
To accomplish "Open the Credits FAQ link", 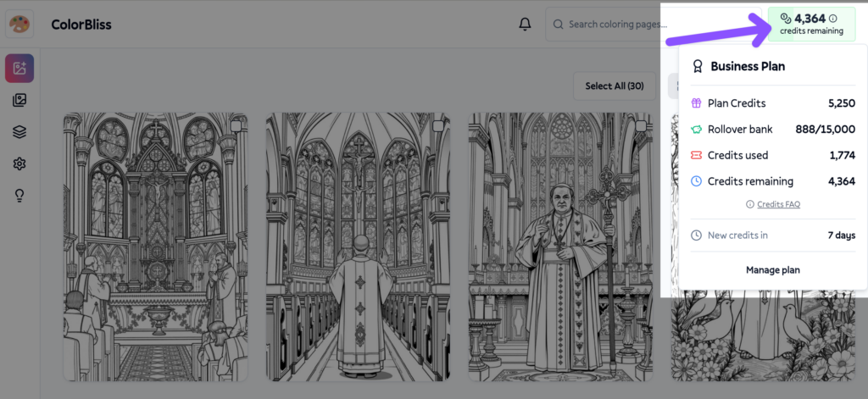I will click(778, 204).
